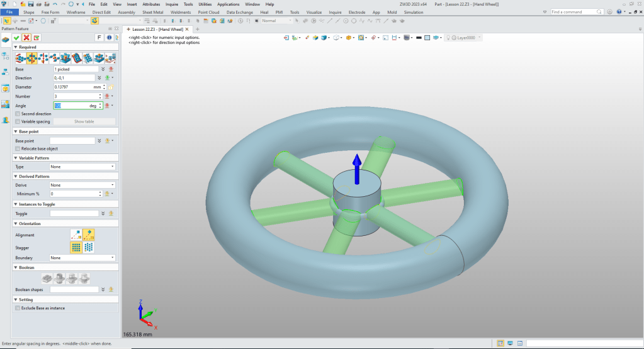Open the info help icon in panel header
This screenshot has width=644, height=349.
click(108, 38)
